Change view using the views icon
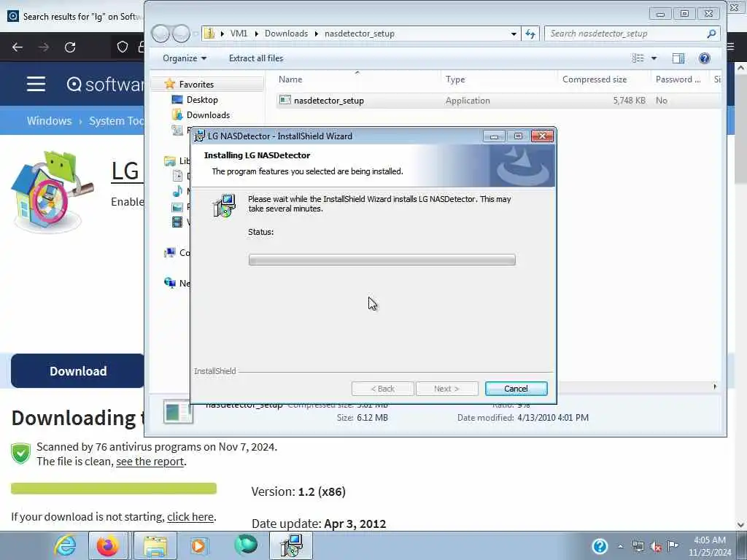Viewport: 747px width, 560px height. click(x=638, y=58)
